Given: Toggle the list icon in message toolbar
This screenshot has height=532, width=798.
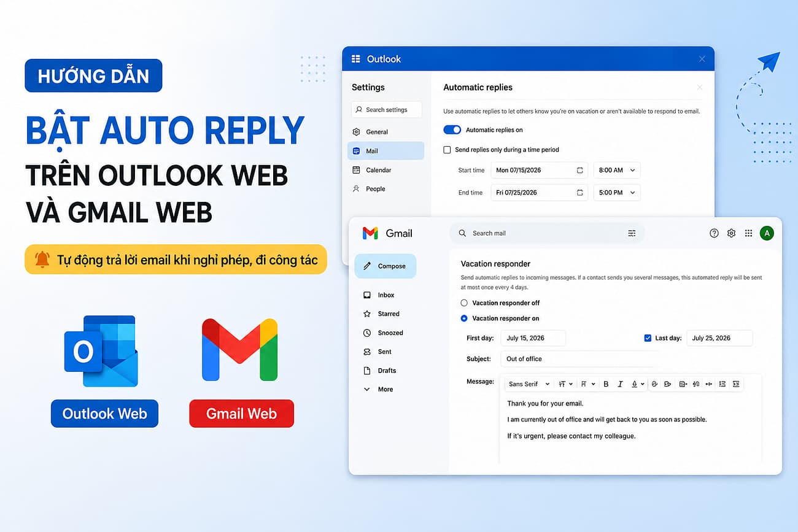Looking at the screenshot, I should pyautogui.click(x=722, y=384).
